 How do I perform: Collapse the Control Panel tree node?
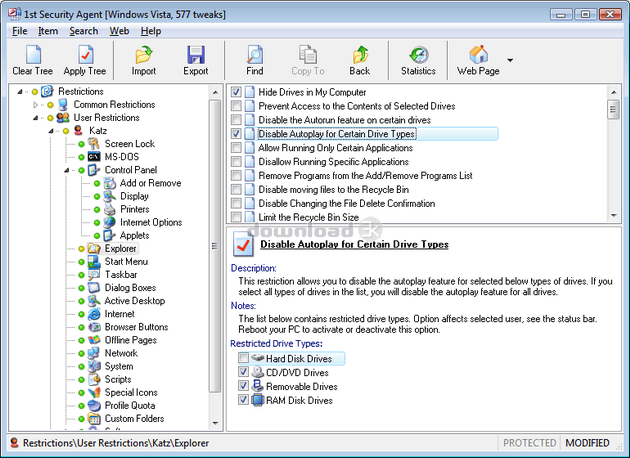65,170
